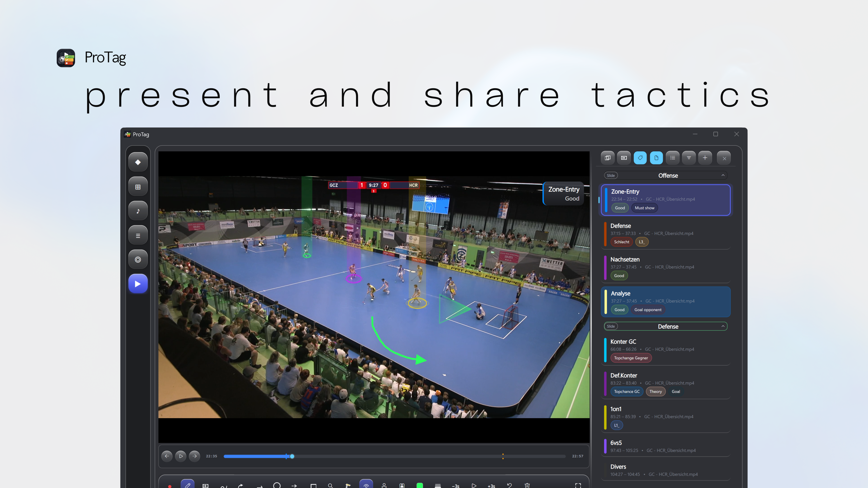The width and height of the screenshot is (868, 488).
Task: Select the Konter GC clip
Action: (666, 350)
